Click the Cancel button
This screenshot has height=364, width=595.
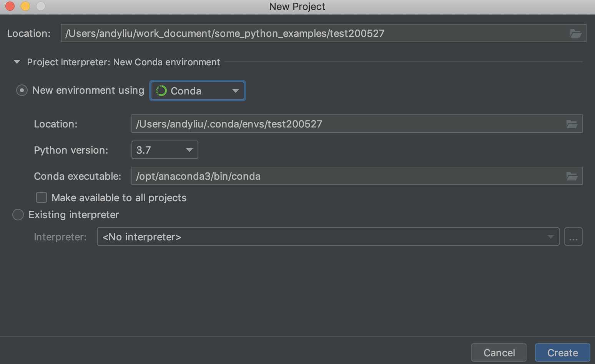point(499,353)
